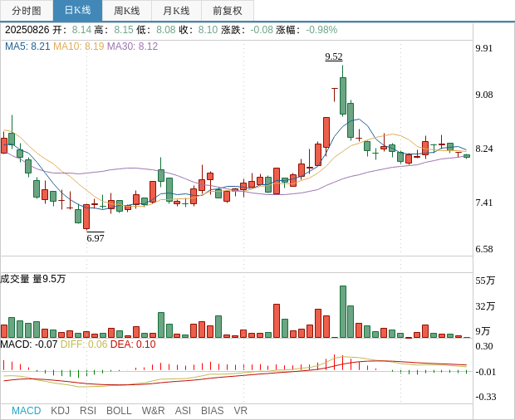Click the tallest green volume bar

click(x=343, y=312)
